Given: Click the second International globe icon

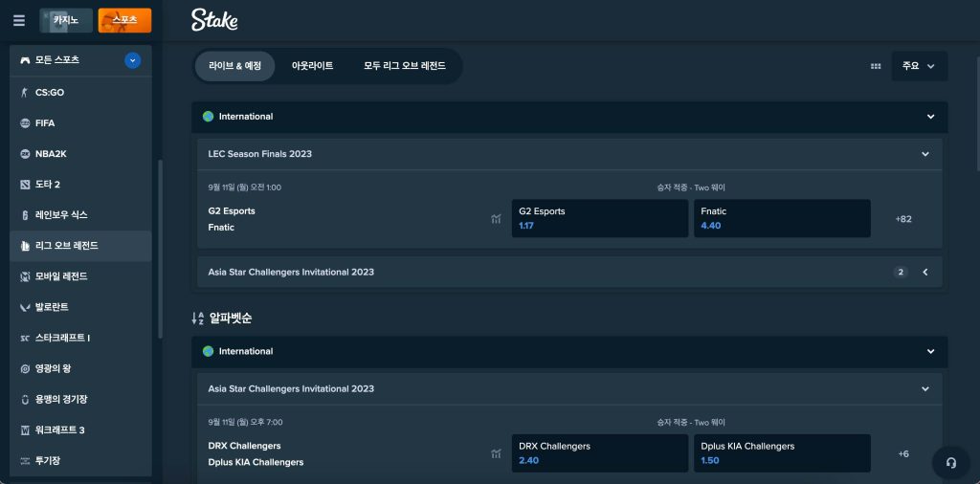Looking at the screenshot, I should pyautogui.click(x=208, y=352).
